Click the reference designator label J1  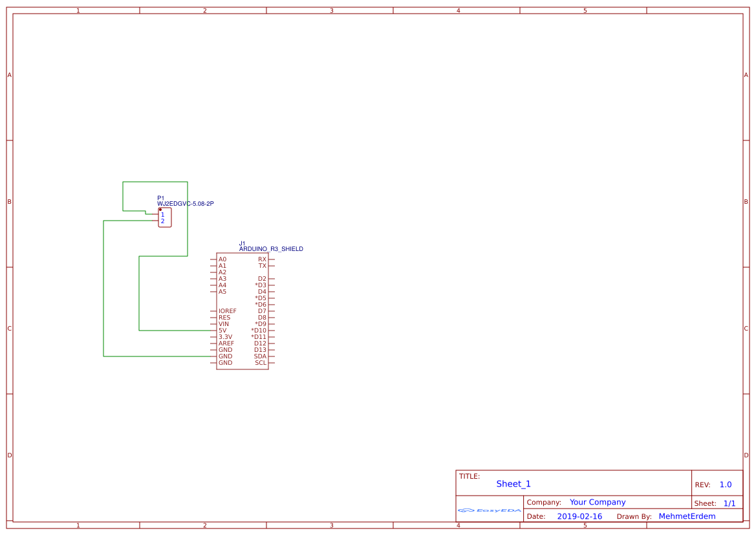pyautogui.click(x=242, y=242)
